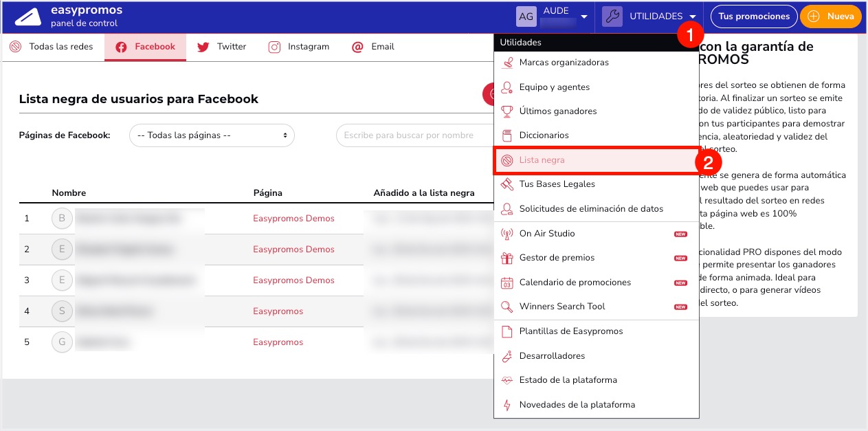The image size is (868, 431).
Task: Click the Lista negra blocked icon in menu
Action: coord(507,160)
